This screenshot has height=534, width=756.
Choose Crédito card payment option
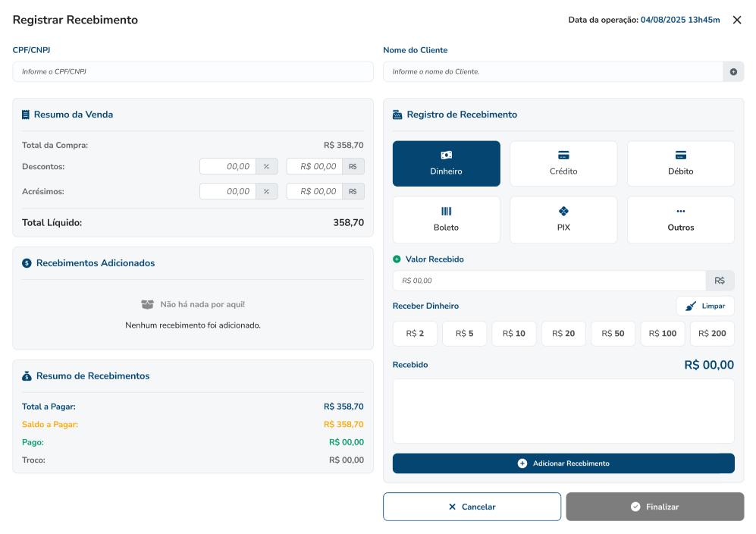(x=563, y=163)
